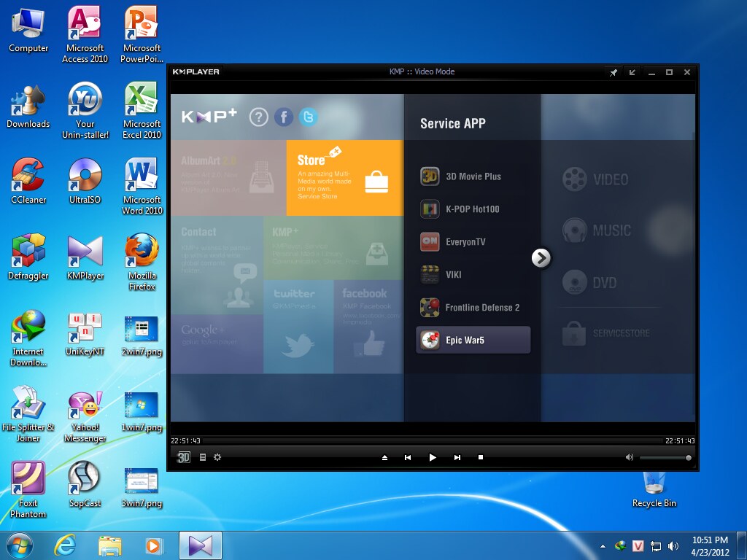The image size is (747, 560).
Task: Click the help question mark icon
Action: [259, 117]
